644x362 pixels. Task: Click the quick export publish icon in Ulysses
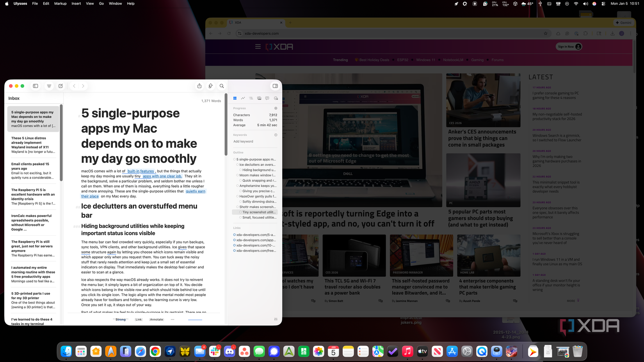click(211, 86)
